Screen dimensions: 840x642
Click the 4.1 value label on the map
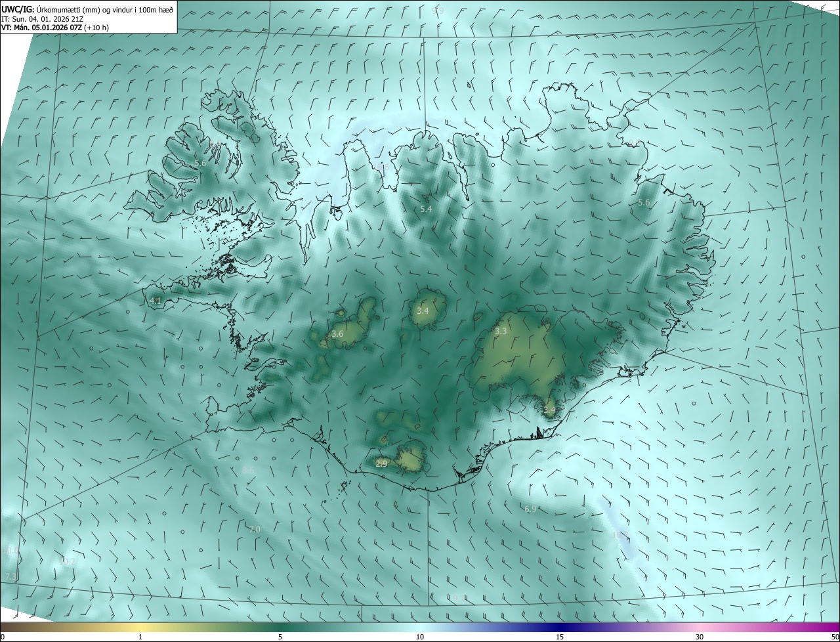tap(156, 301)
